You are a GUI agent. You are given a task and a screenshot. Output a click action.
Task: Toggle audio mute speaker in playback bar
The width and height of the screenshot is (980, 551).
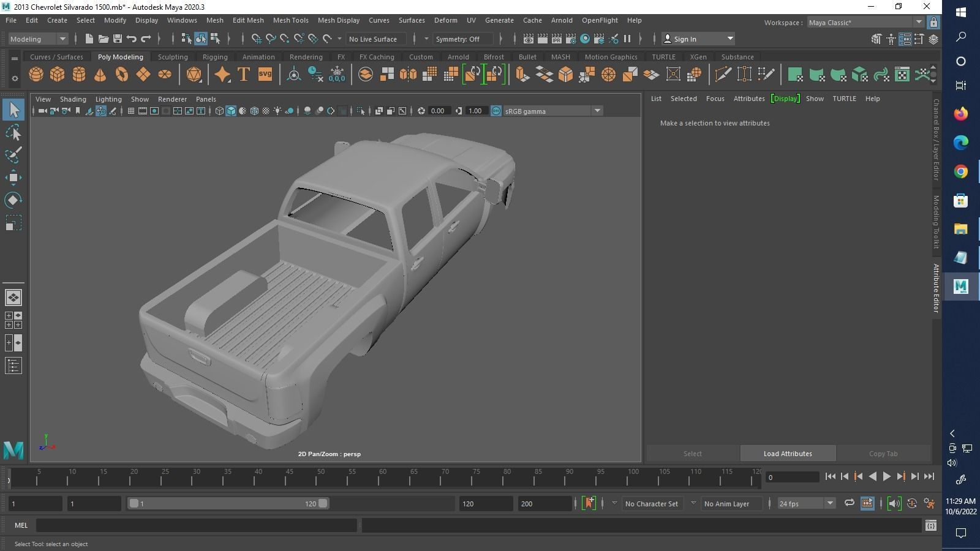coord(894,503)
